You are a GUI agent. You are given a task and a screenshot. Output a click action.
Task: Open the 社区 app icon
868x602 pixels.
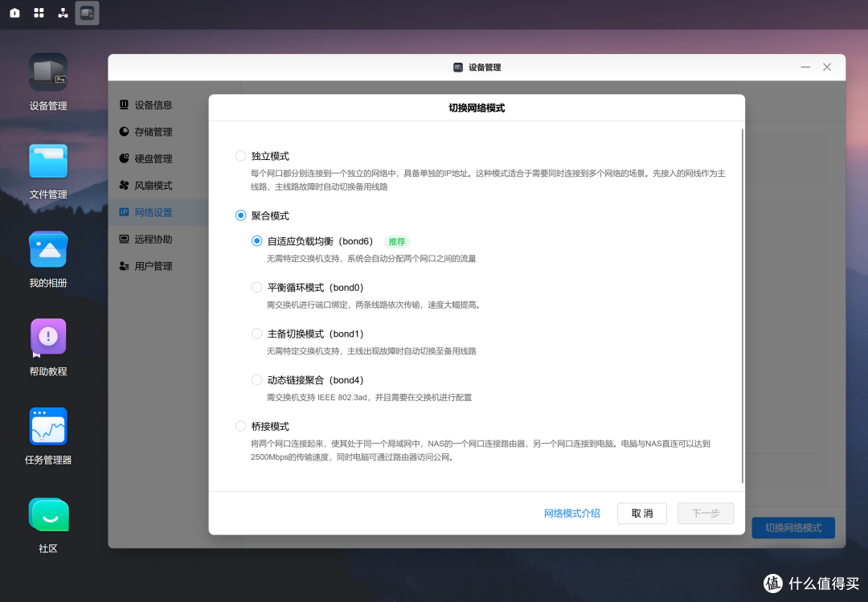coord(48,514)
